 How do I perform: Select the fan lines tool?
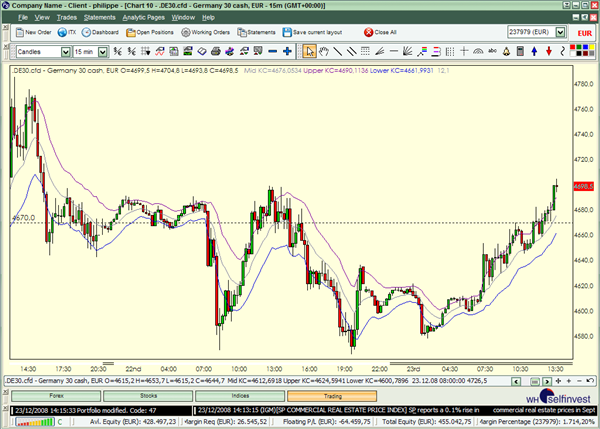408,51
